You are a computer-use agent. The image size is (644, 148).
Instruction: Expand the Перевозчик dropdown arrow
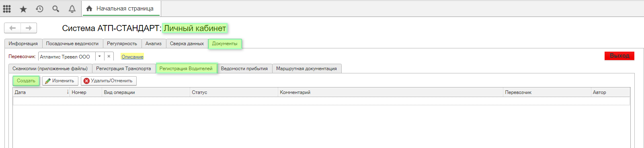pyautogui.click(x=100, y=56)
